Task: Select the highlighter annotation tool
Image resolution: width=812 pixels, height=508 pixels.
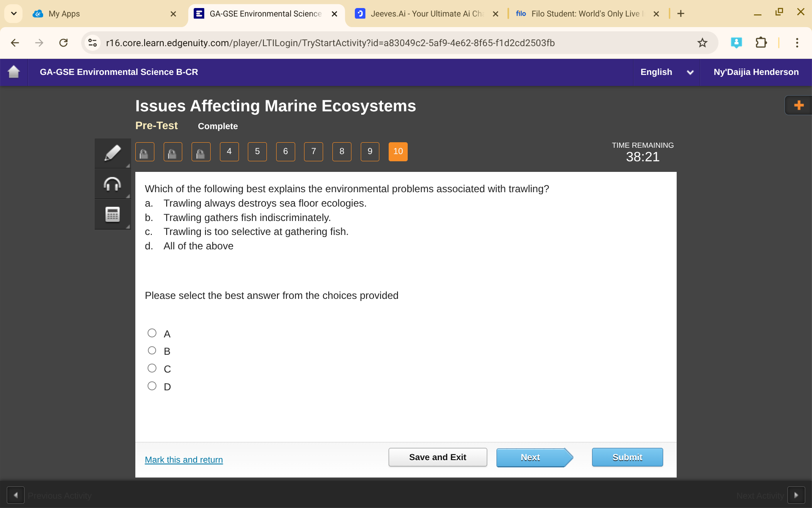Action: pos(112,153)
